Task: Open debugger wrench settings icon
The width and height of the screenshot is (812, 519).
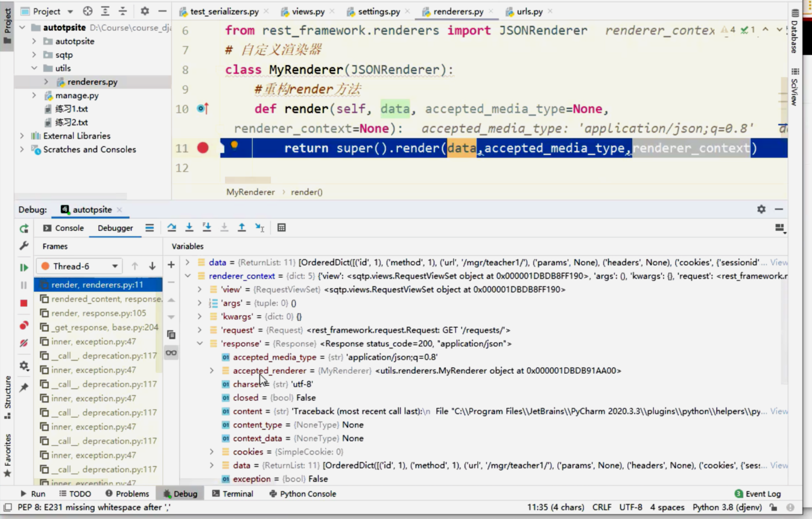Action: (x=24, y=246)
